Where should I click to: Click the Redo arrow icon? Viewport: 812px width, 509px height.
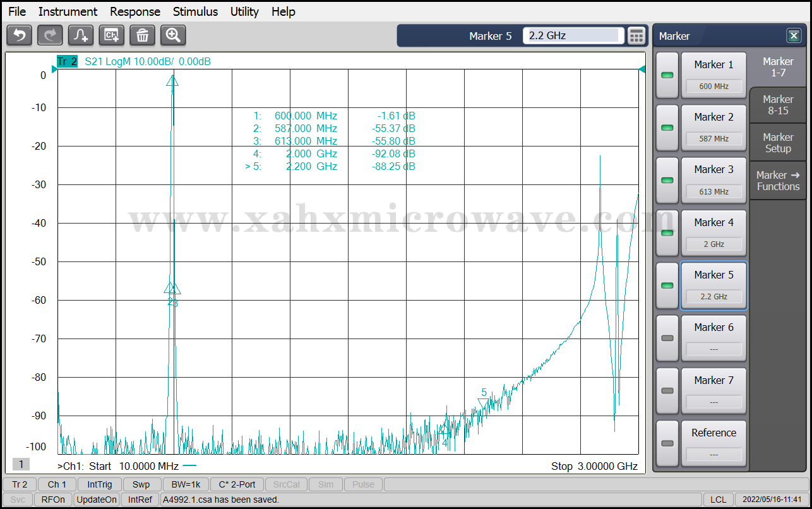(50, 35)
